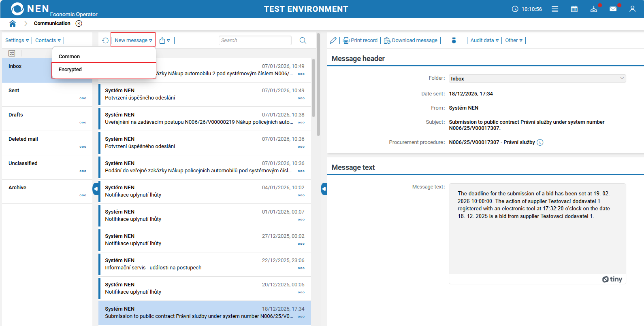
Task: Refresh the message list
Action: point(105,40)
